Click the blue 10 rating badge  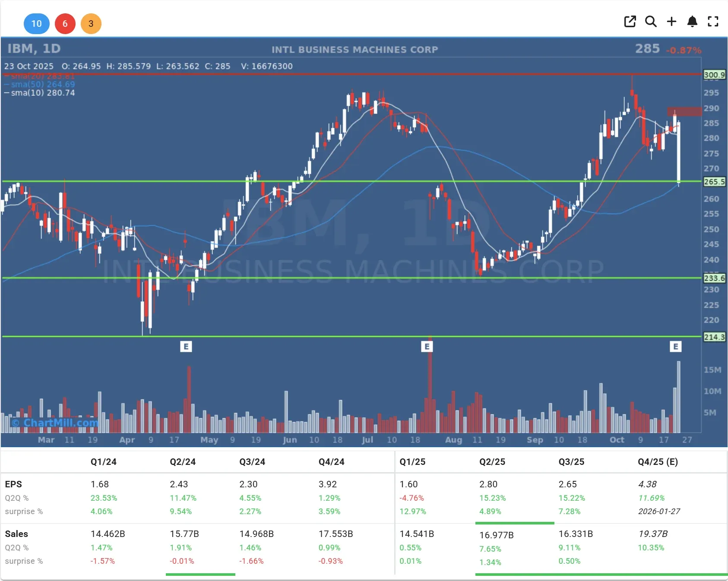[37, 24]
